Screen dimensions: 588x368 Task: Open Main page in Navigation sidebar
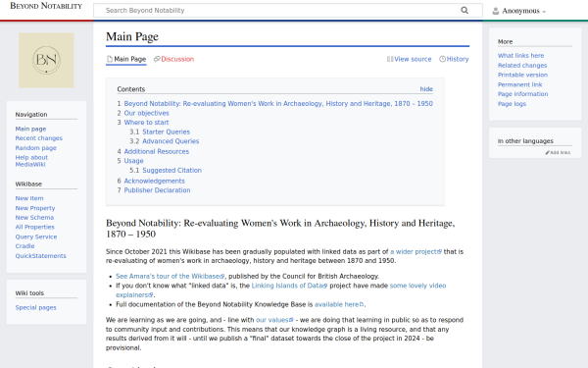point(30,129)
